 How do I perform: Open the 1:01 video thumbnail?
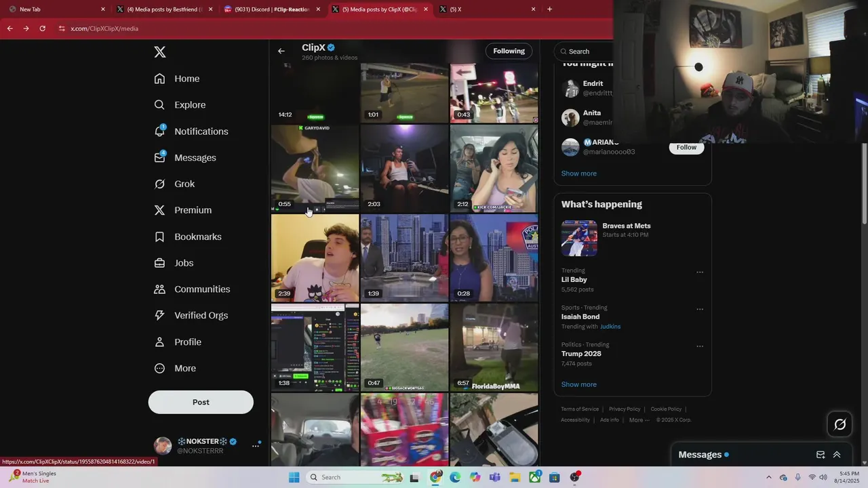pos(404,94)
